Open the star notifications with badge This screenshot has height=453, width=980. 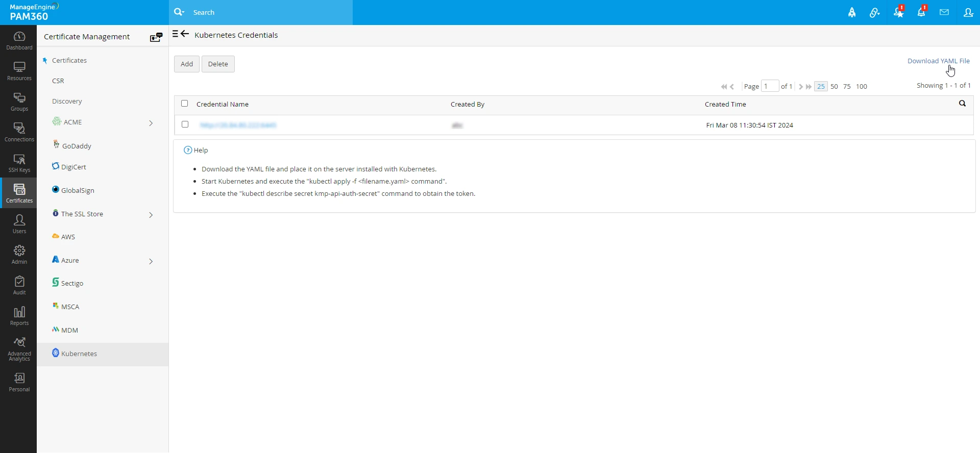(899, 12)
